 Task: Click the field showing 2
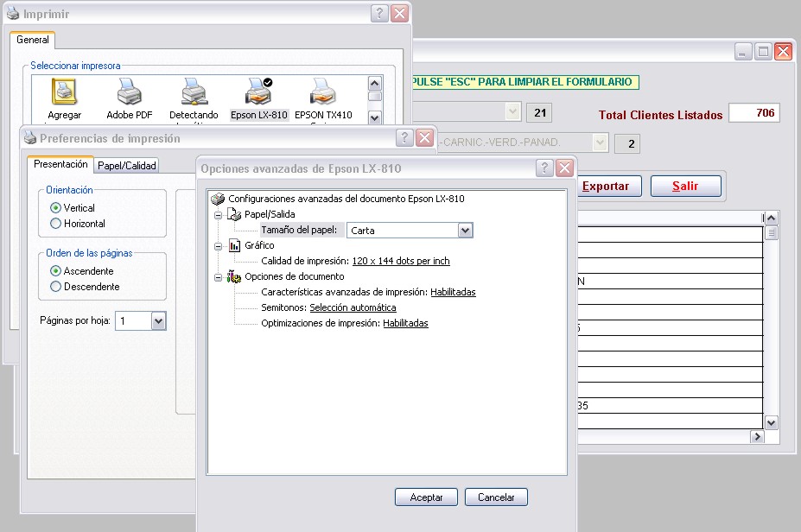click(x=627, y=144)
